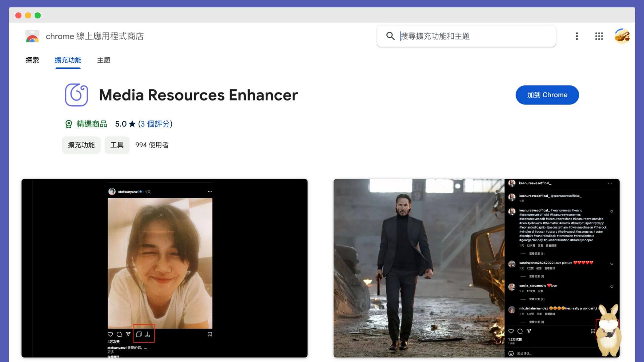Click the Media Resources Enhancer title
Screen dimensions: 644x362
198,95
